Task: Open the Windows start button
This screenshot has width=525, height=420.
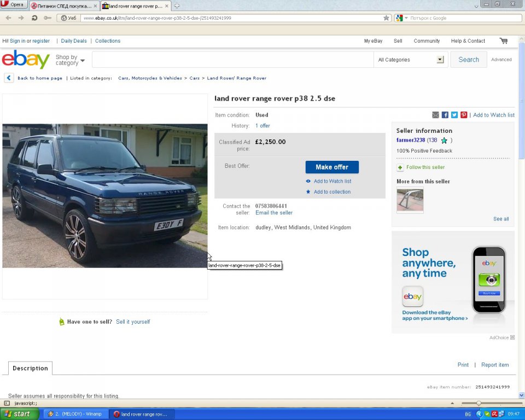Action: 19,414
